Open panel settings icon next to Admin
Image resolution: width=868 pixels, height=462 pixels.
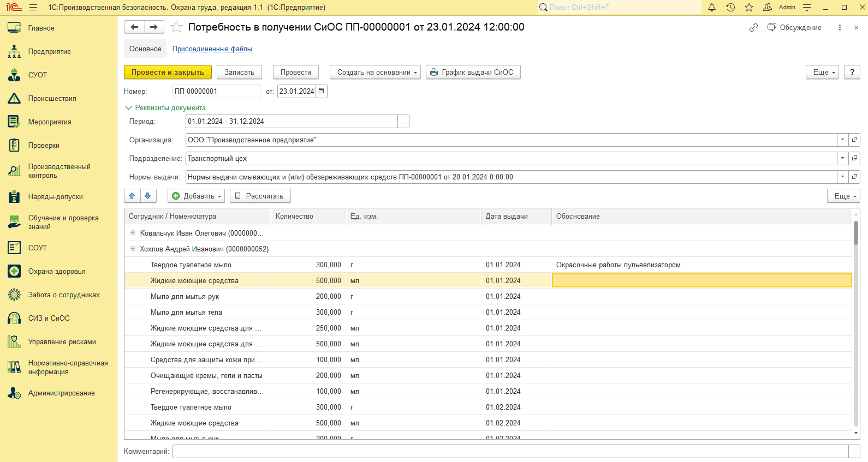coord(807,8)
